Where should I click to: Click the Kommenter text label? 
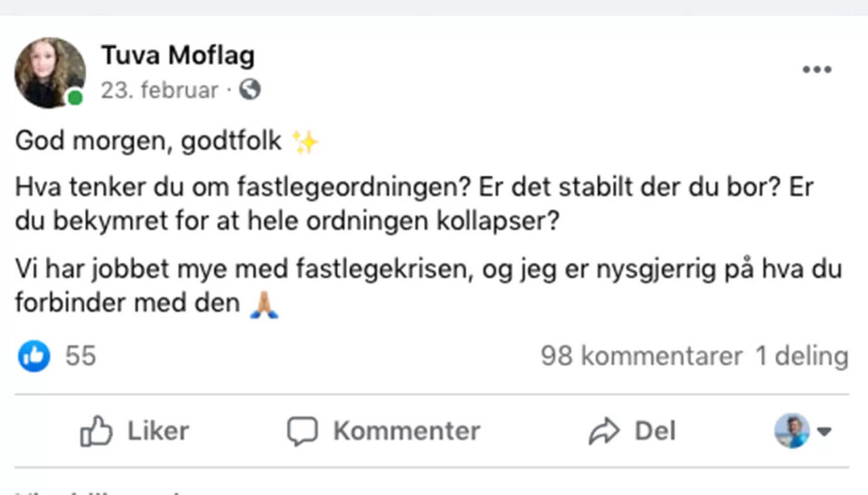406,432
